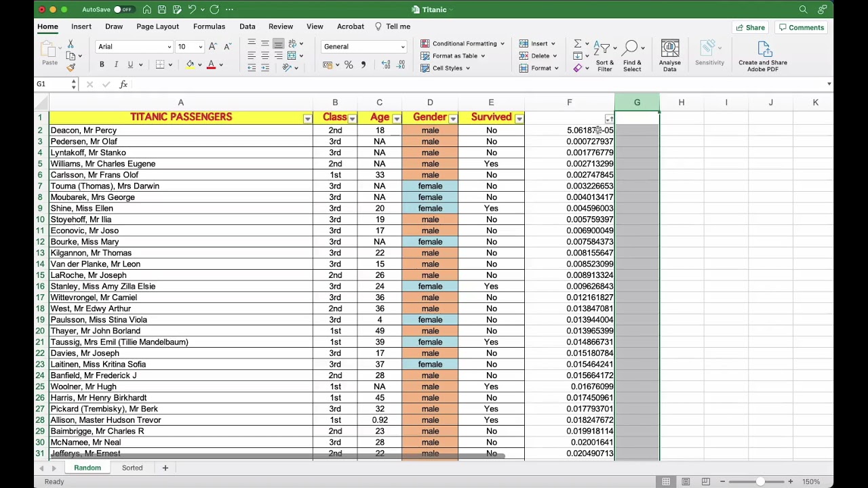
Task: Apply the comma style icon
Action: pyautogui.click(x=363, y=65)
